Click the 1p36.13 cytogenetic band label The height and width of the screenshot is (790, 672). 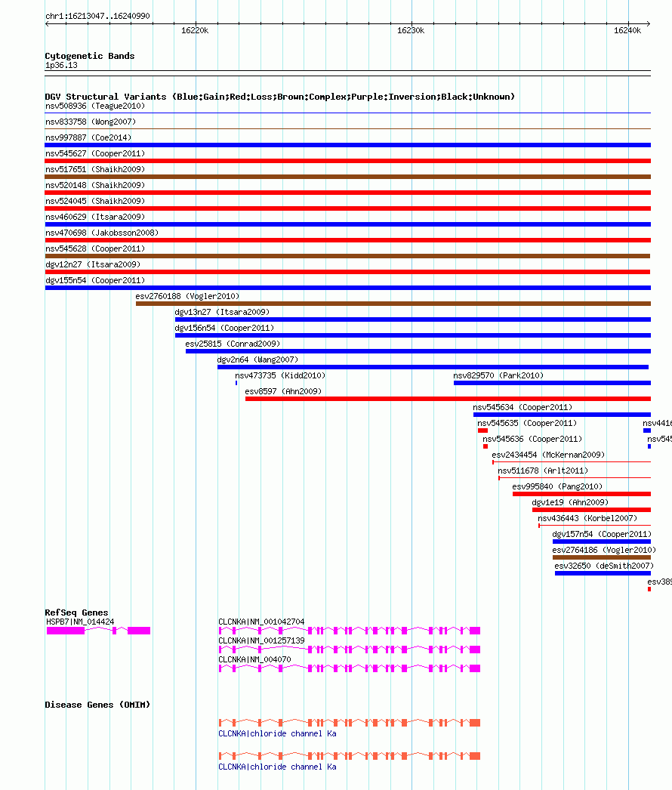(x=61, y=66)
